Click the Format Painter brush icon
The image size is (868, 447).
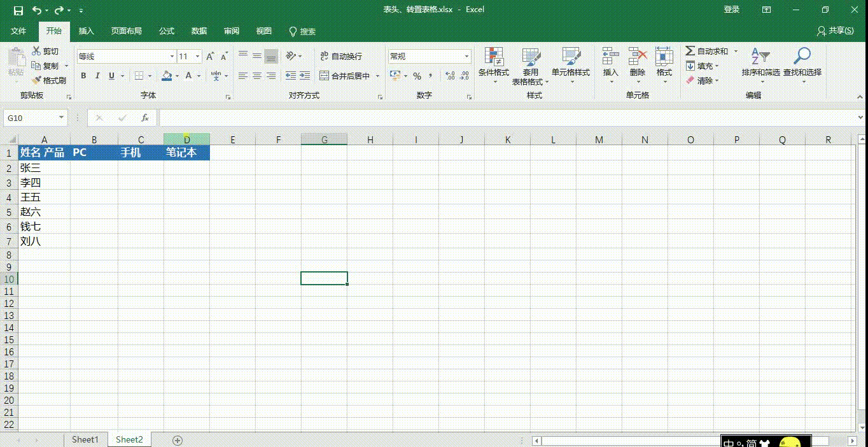point(37,81)
